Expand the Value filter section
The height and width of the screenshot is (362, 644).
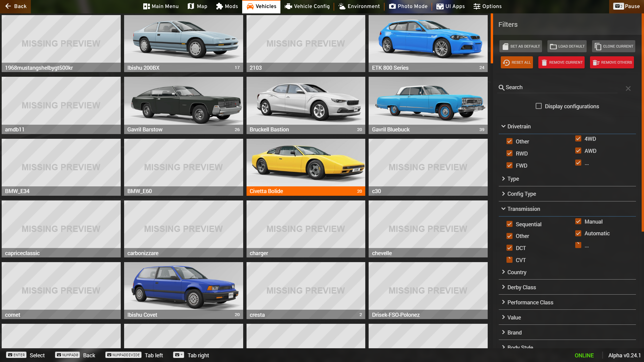pyautogui.click(x=567, y=317)
